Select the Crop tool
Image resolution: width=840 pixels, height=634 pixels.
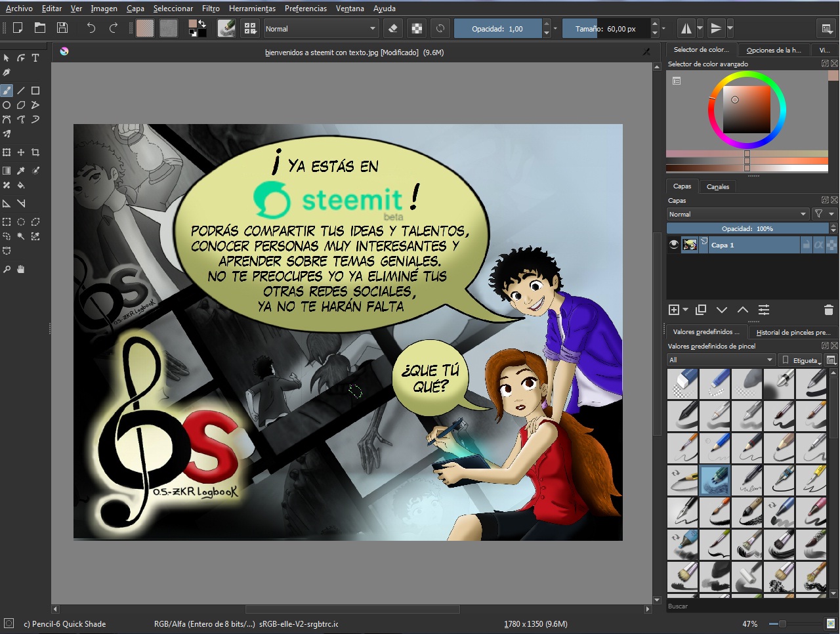[35, 152]
